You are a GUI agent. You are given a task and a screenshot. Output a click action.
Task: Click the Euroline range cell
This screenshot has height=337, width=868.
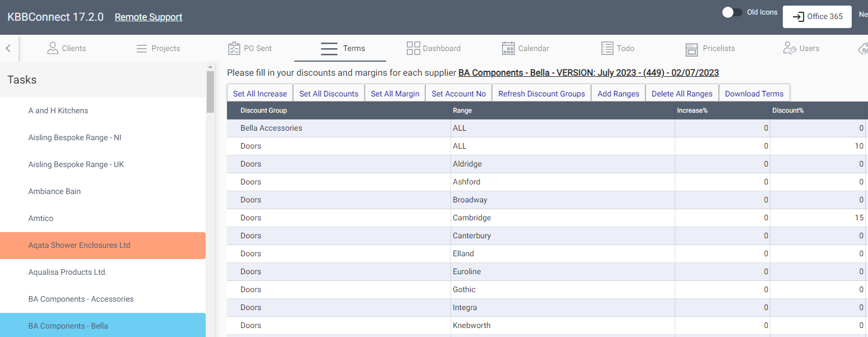[x=563, y=272]
